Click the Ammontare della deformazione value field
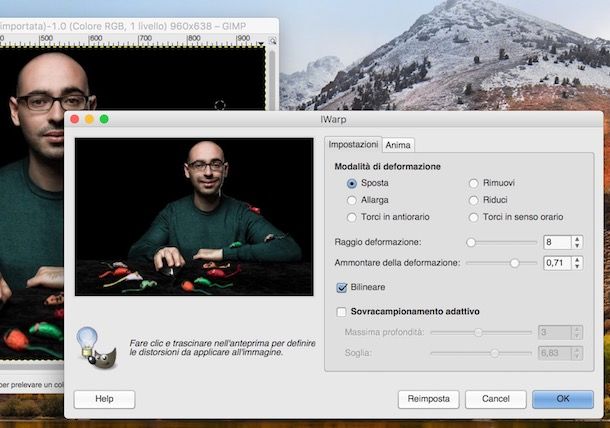 tap(557, 263)
